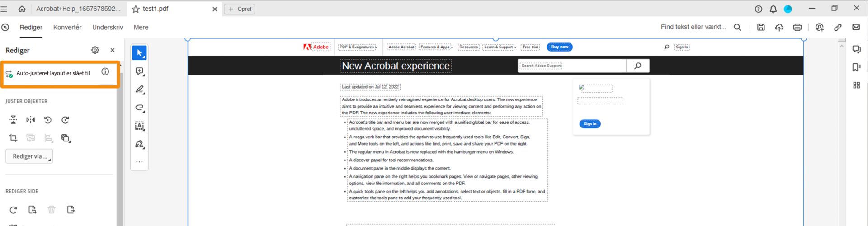Activate the text box AI tool
This screenshot has height=226, width=868.
pyautogui.click(x=139, y=126)
